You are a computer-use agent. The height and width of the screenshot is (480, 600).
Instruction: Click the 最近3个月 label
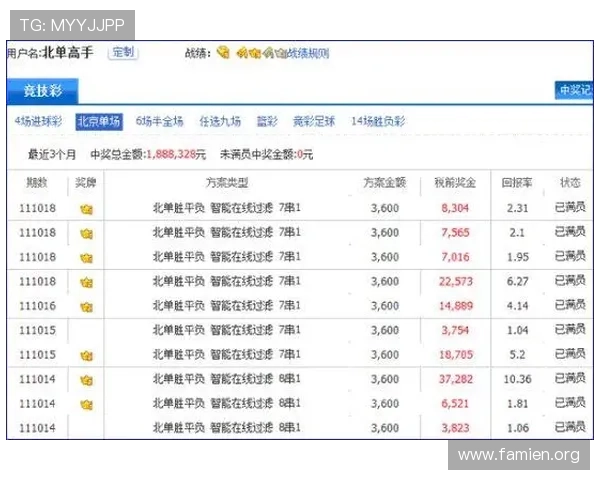point(52,154)
